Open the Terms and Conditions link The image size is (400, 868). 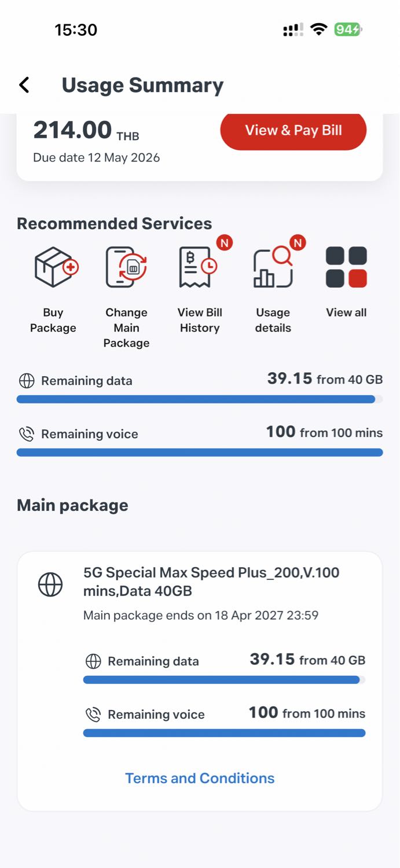coord(200,778)
